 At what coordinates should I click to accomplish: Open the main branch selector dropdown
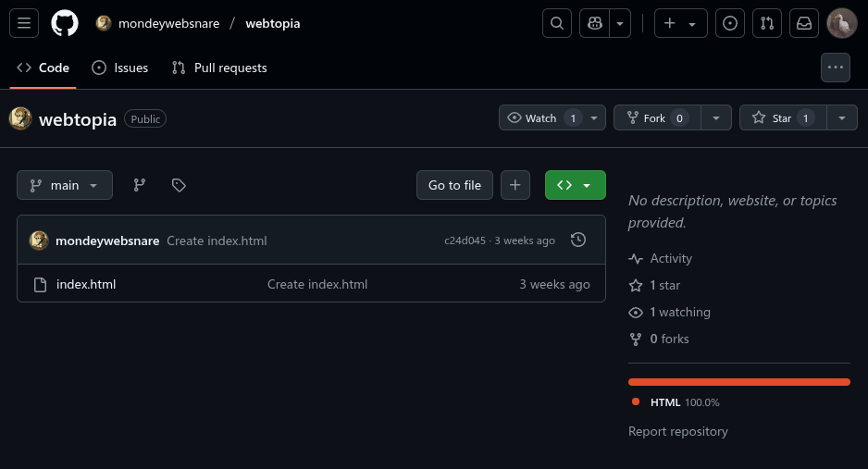(65, 185)
